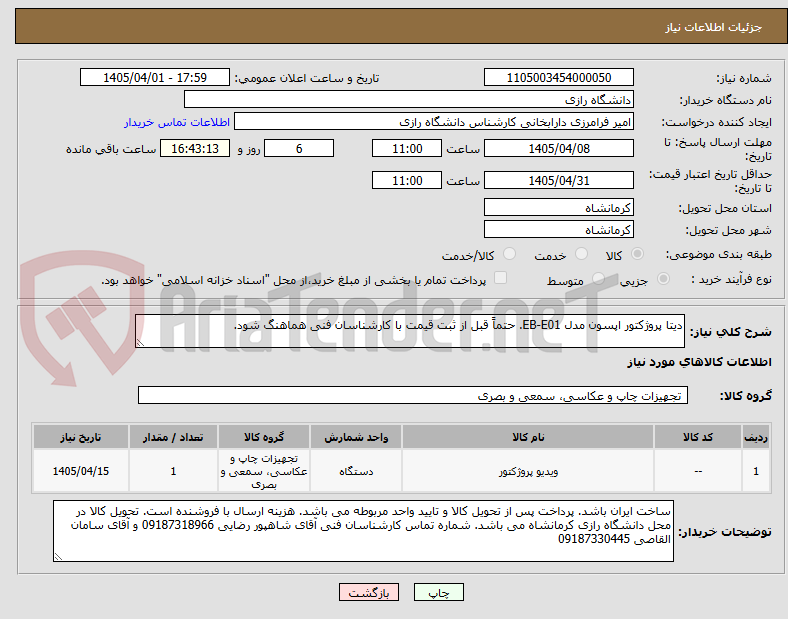
Task: Click the نام کالا column header
Action: 528,437
